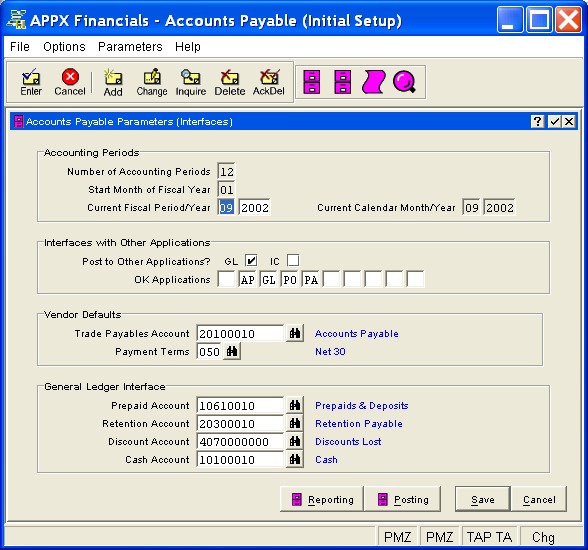Click the AckDel toolbar icon
588x550 pixels.
(x=268, y=82)
